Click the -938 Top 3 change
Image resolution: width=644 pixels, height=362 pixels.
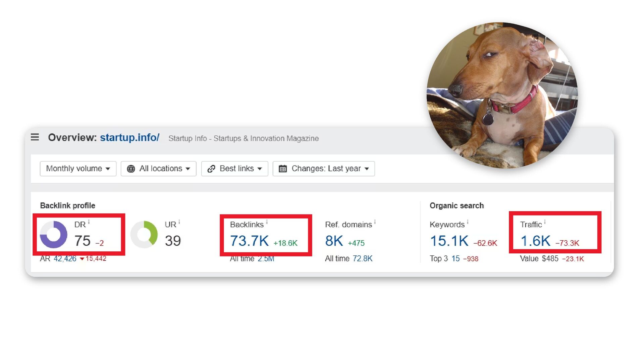(471, 259)
